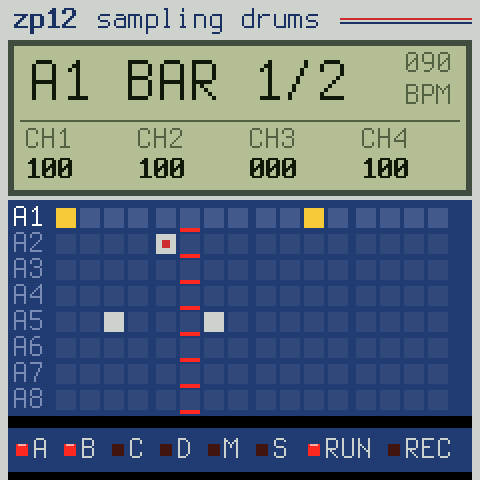Click the CH2 channel label
Screen dimensions: 480x480
point(160,138)
